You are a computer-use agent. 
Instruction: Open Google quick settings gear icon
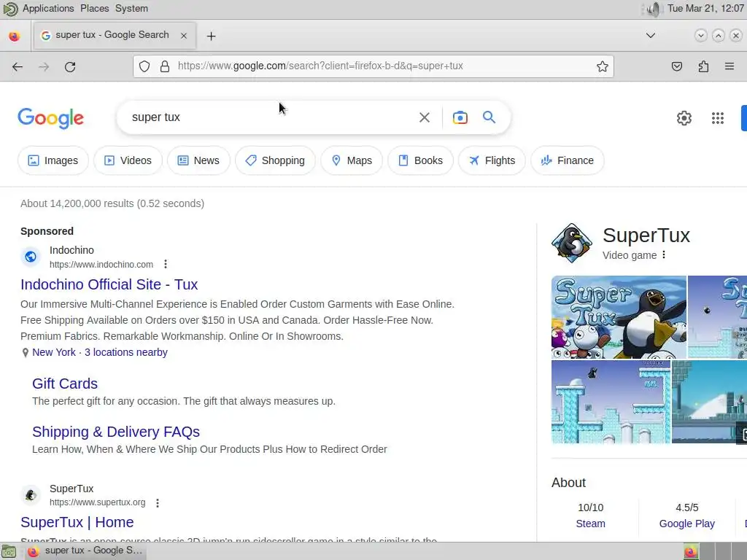click(x=684, y=118)
